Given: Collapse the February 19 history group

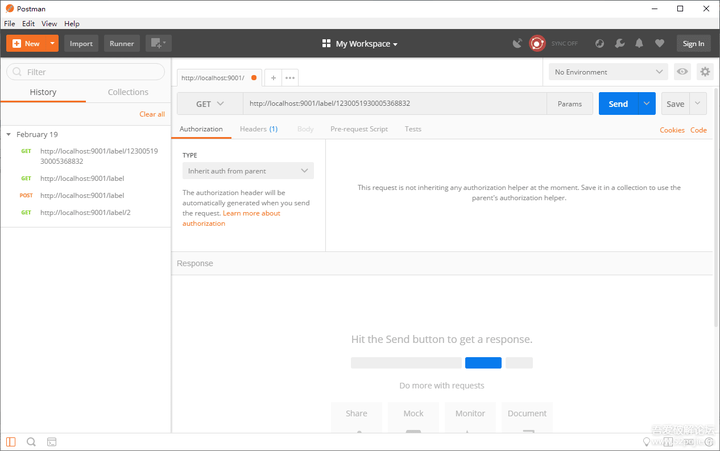Looking at the screenshot, I should tap(9, 135).
